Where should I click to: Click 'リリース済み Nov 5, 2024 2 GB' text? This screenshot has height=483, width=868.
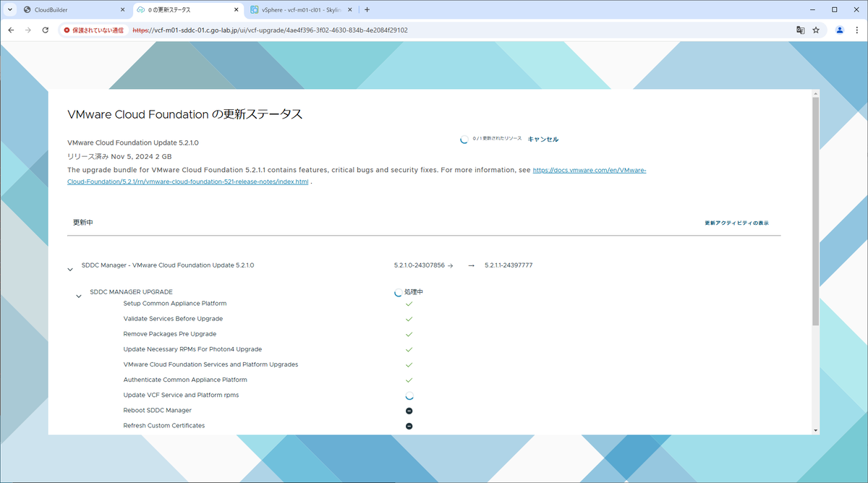pos(119,156)
